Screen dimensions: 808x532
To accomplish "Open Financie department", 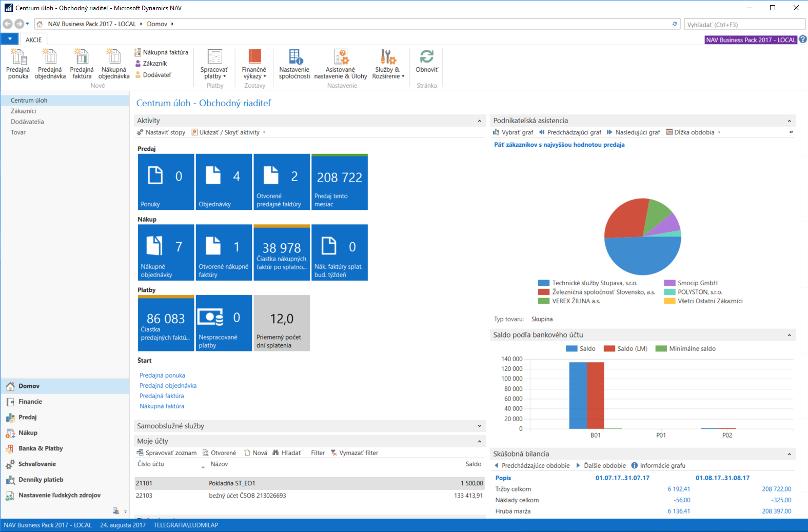I will click(x=65, y=402).
